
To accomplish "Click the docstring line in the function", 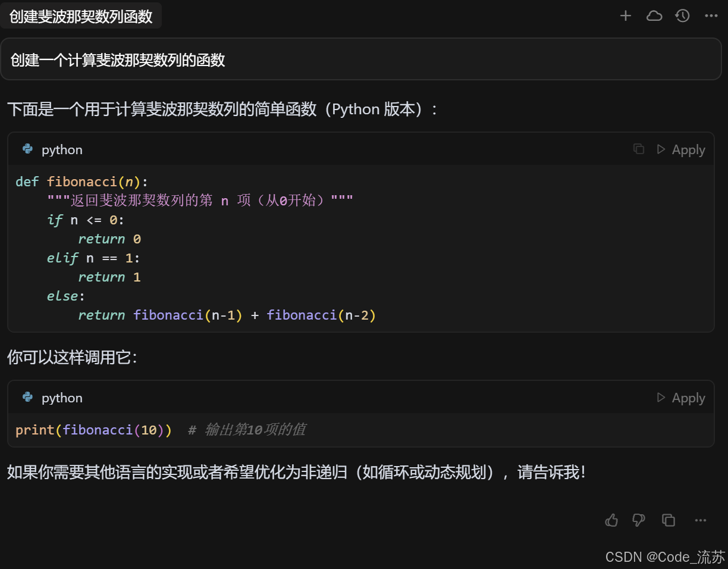I will [200, 201].
